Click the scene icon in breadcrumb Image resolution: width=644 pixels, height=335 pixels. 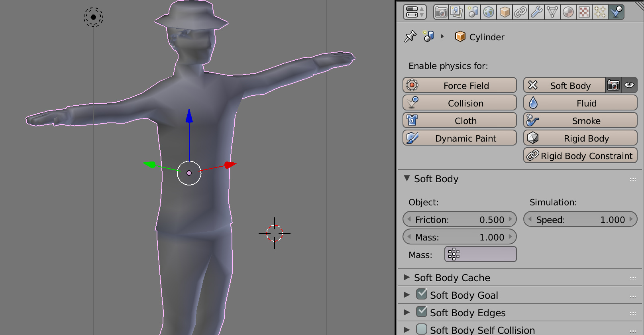coord(428,36)
